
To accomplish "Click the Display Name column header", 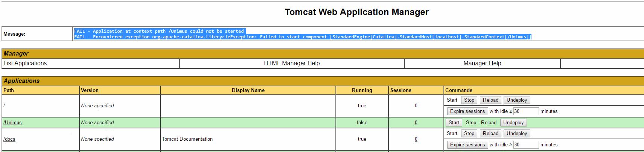I will tap(248, 90).
